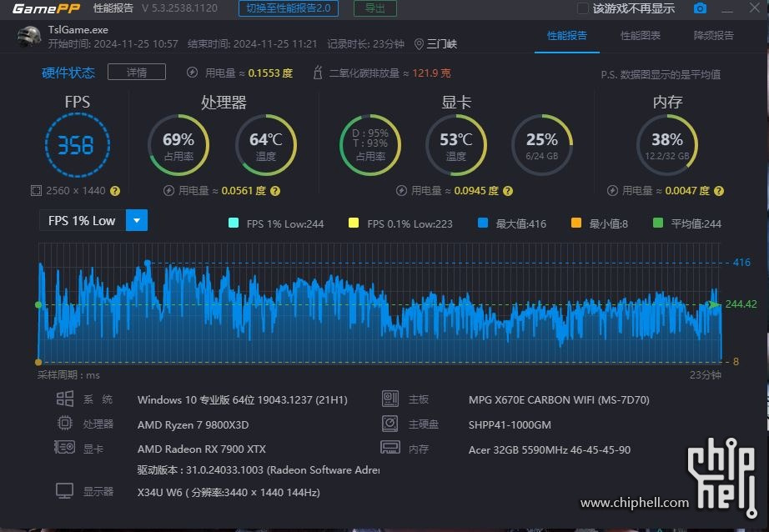Click the CPU chip icon beside 处理器 row

click(65, 423)
